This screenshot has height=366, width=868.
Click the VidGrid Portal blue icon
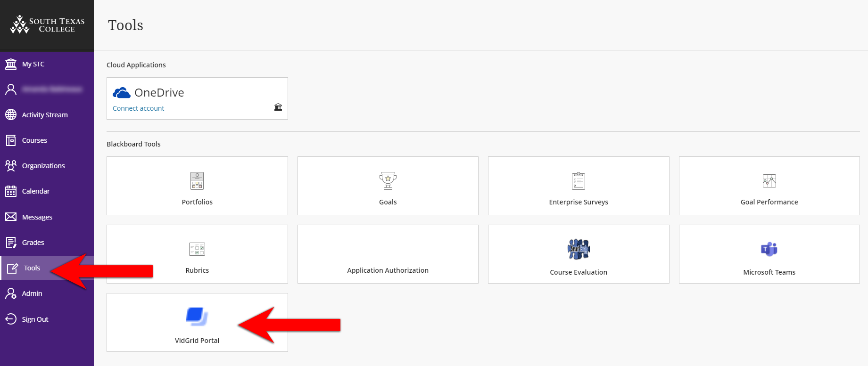[197, 317]
